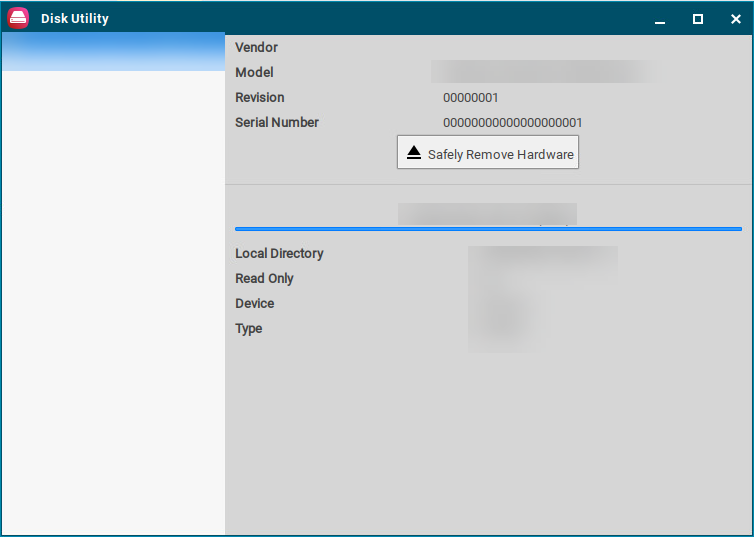Viewport: 754px width, 537px height.
Task: Click the blue partition usage bar
Action: pos(488,229)
